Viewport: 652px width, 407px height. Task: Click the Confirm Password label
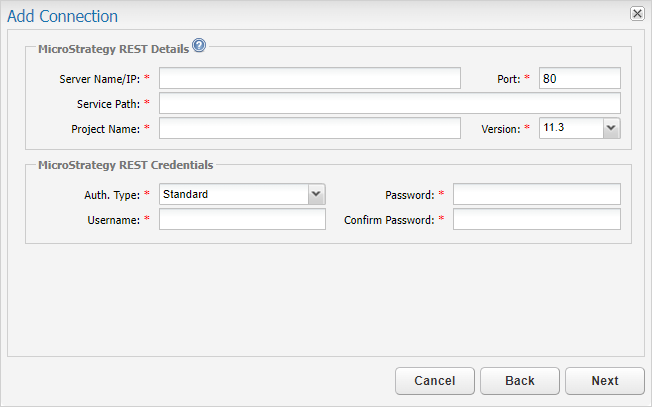389,220
